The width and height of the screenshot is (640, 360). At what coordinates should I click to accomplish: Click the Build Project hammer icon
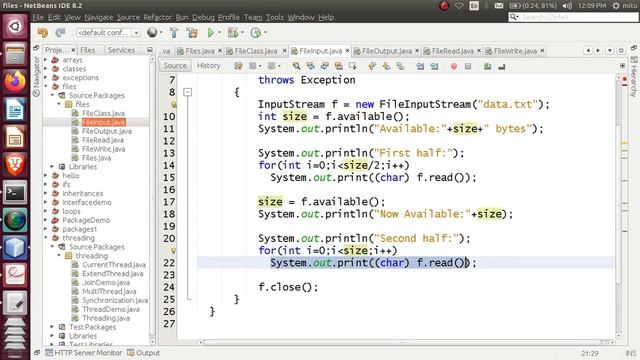pos(174,33)
